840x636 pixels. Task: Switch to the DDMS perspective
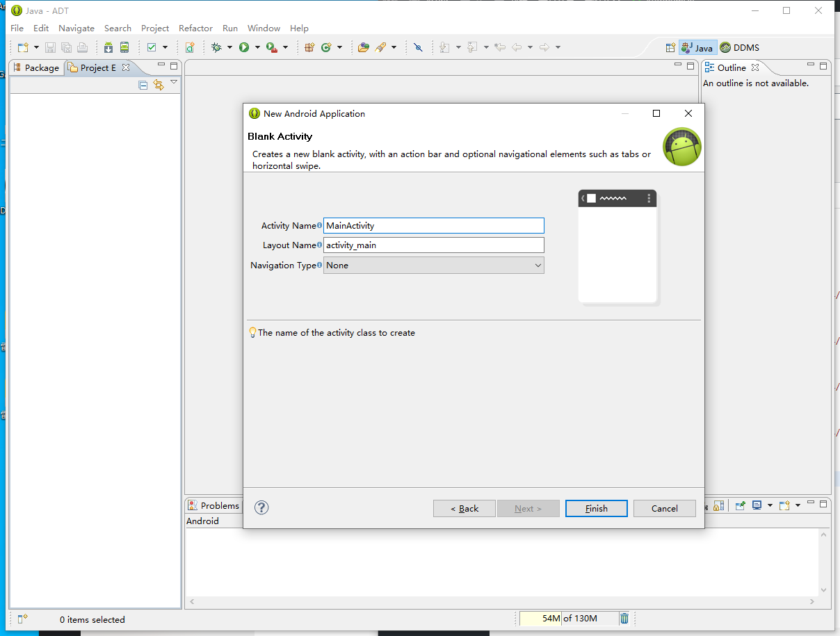[x=739, y=48]
